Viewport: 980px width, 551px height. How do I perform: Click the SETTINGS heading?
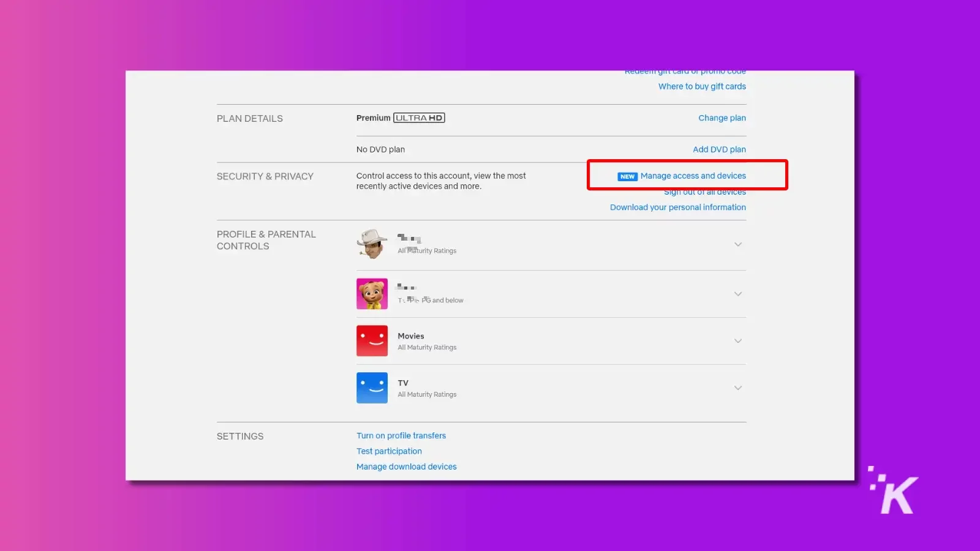[x=240, y=437]
